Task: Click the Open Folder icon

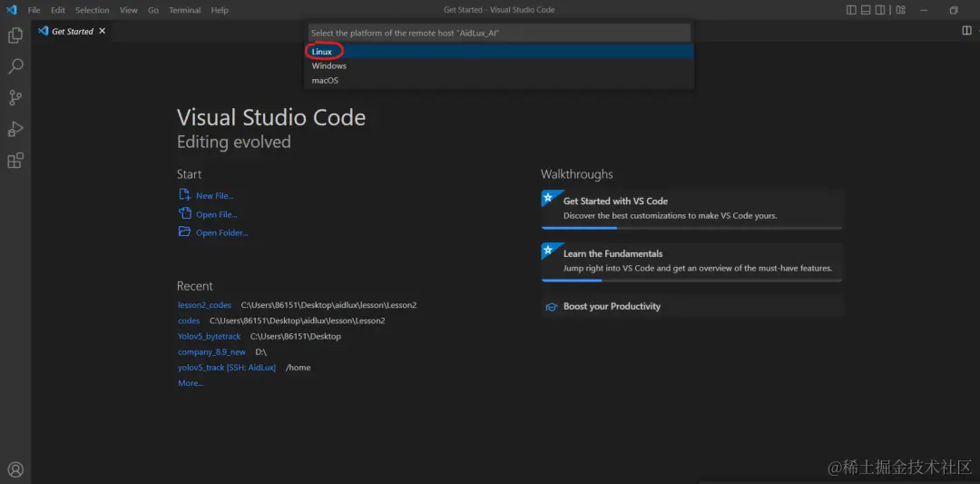Action: click(x=184, y=232)
